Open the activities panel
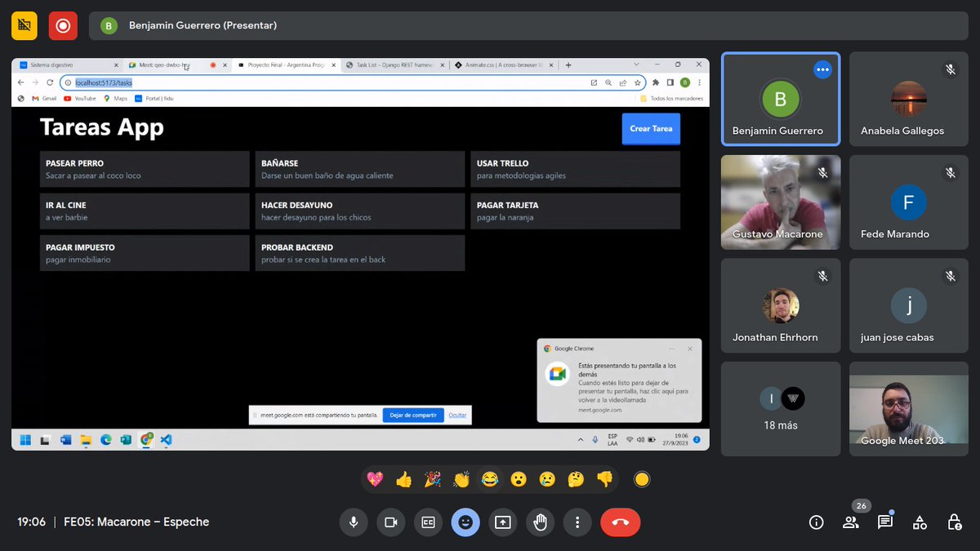Image resolution: width=980 pixels, height=551 pixels. [x=920, y=522]
